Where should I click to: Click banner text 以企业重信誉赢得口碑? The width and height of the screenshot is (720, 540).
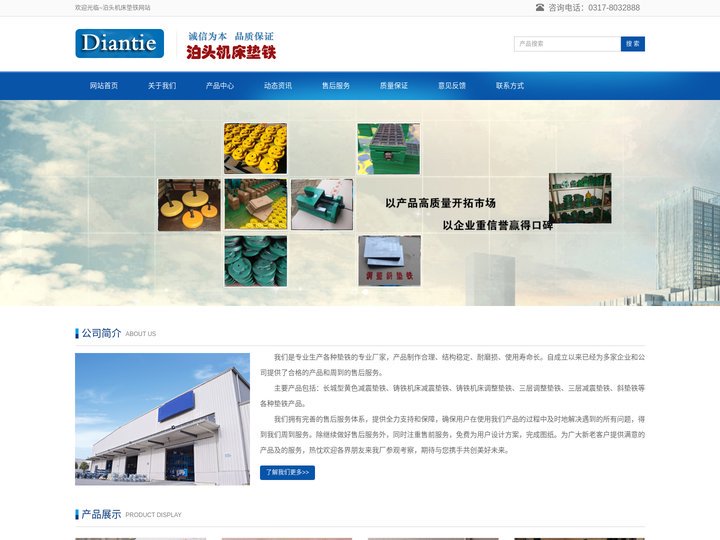(498, 225)
